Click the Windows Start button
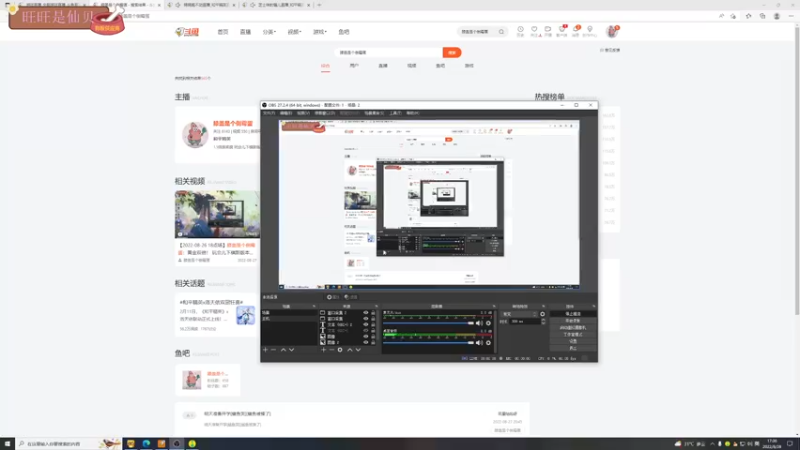 [x=7, y=444]
